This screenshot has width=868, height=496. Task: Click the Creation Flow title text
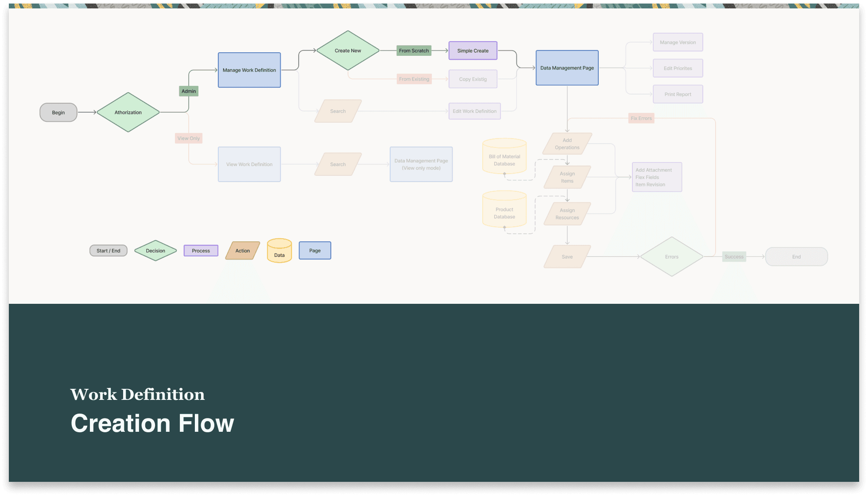(152, 423)
